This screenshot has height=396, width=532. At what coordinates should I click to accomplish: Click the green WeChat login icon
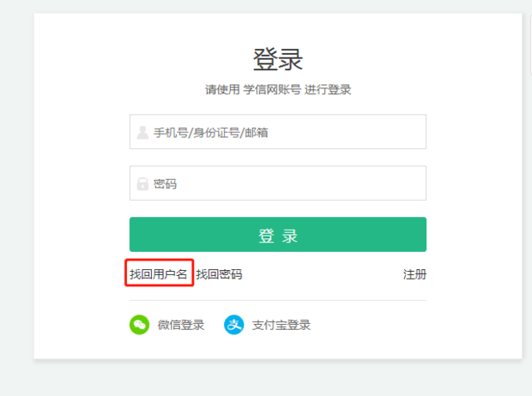(140, 325)
